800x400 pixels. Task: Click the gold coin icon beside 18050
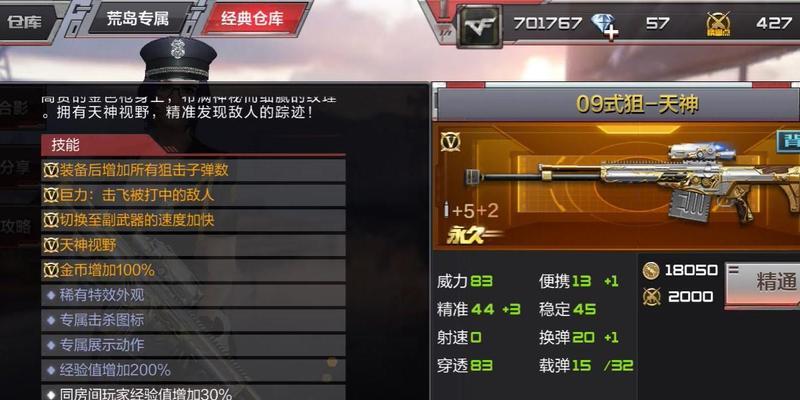coord(651,270)
